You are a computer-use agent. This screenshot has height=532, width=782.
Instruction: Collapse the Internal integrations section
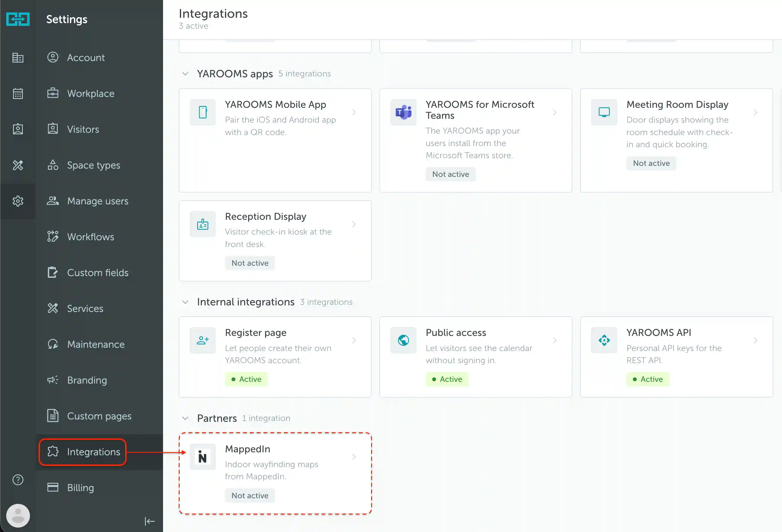[185, 302]
